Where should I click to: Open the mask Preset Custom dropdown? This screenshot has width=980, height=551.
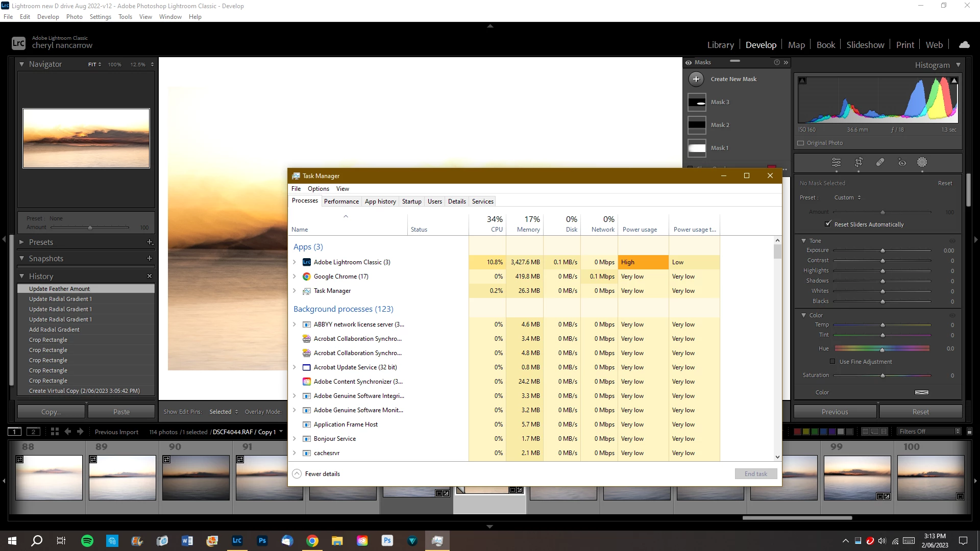[847, 197]
